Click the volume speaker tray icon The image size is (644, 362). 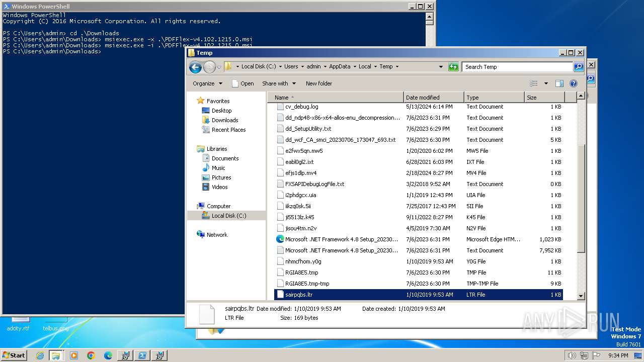click(x=572, y=355)
